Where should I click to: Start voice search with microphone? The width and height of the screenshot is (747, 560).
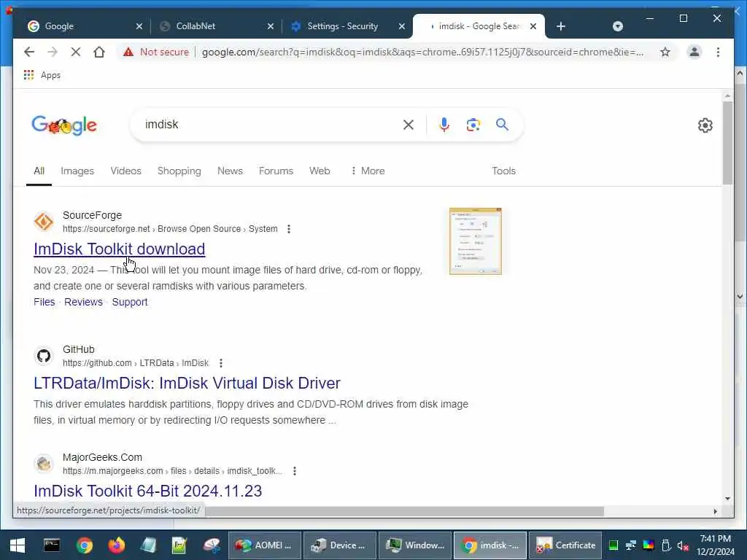[444, 125]
